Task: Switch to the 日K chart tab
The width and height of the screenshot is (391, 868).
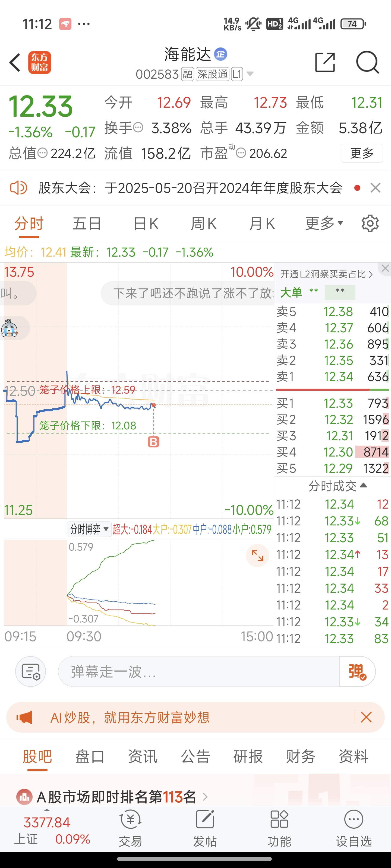Action: (x=146, y=224)
